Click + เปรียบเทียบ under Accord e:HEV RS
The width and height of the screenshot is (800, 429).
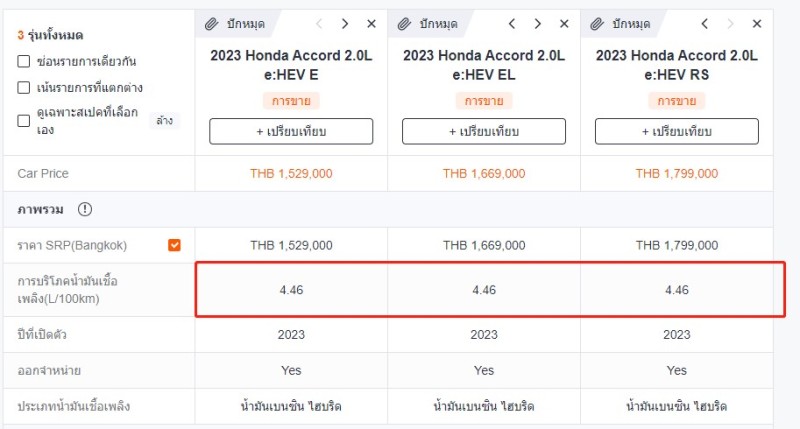click(677, 132)
